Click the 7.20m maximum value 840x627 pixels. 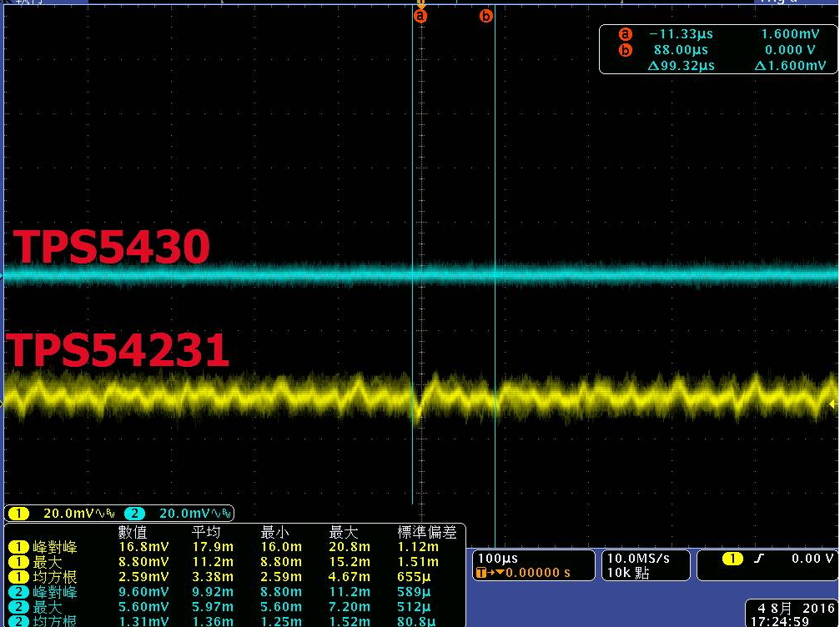pos(350,607)
